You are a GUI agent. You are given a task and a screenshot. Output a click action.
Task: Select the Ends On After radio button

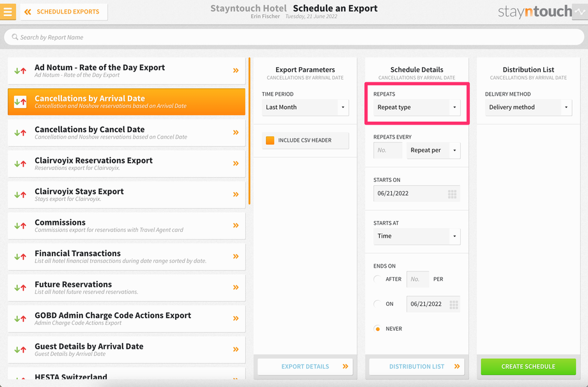coord(377,279)
